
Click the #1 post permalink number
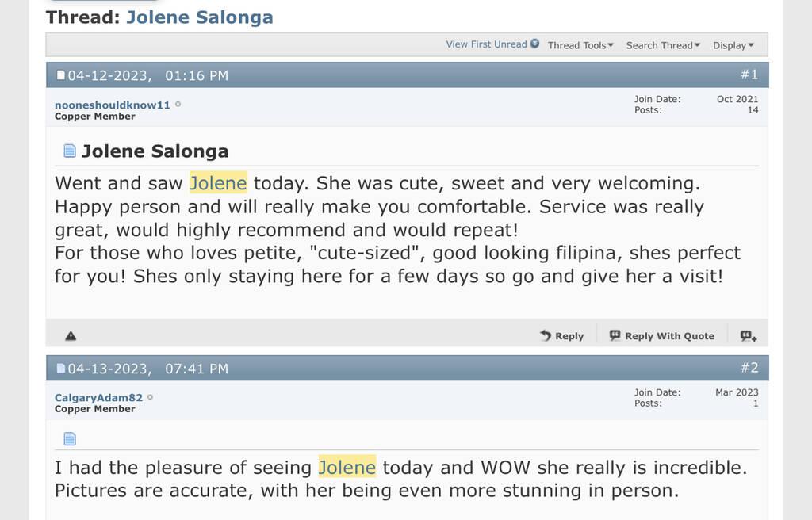tap(749, 75)
